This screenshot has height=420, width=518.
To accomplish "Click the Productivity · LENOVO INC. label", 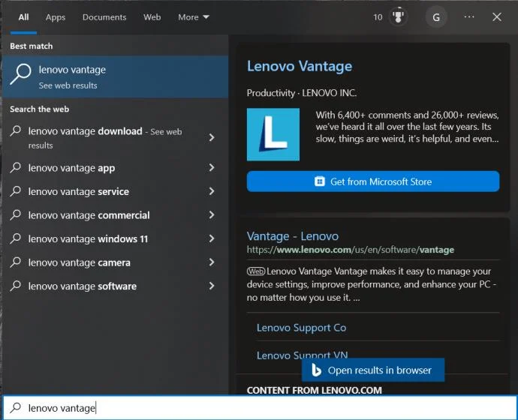I will (302, 93).
